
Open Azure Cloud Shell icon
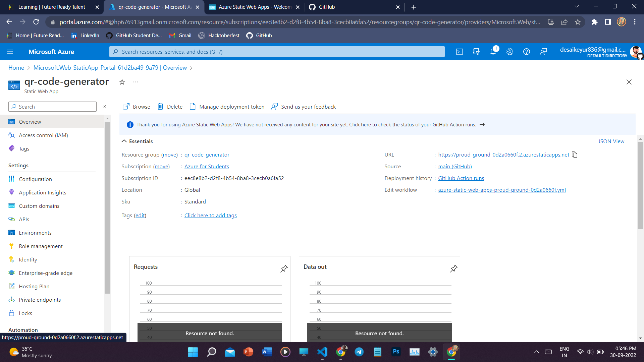[460, 52]
